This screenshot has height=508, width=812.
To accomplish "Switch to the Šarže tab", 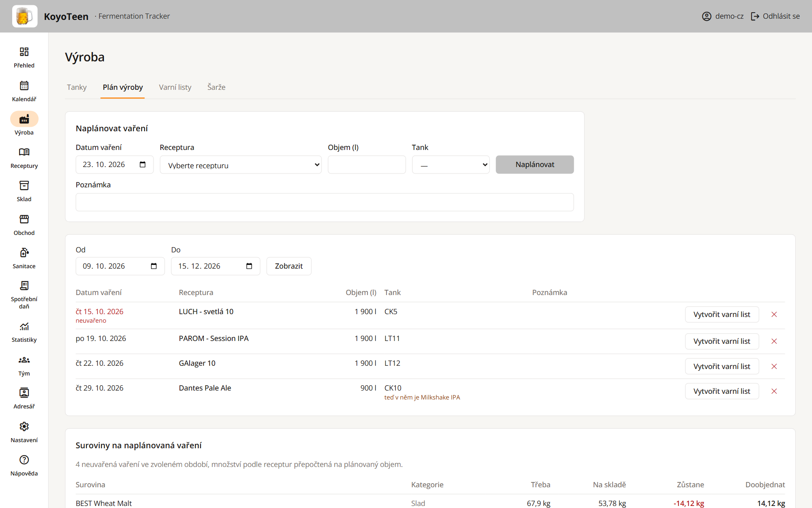I will [x=216, y=87].
